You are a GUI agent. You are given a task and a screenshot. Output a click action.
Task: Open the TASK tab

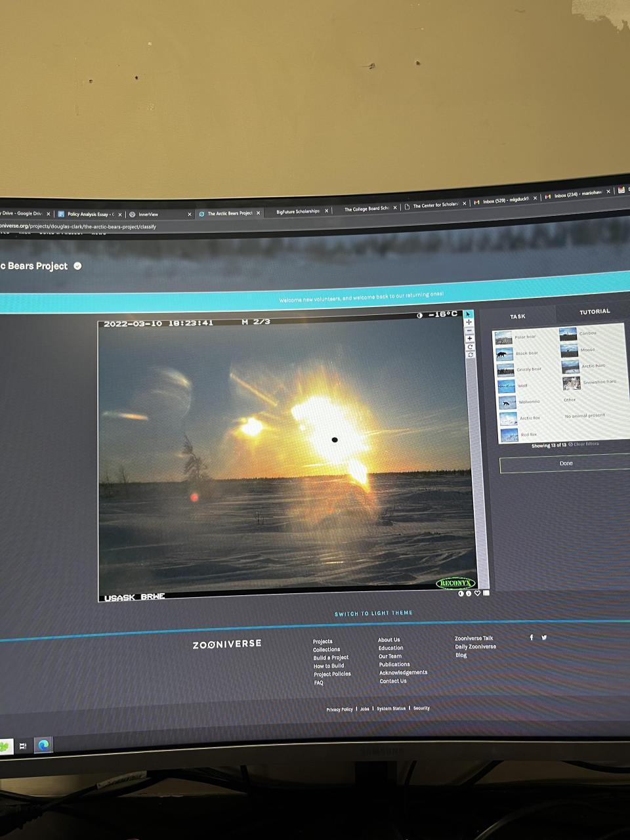coord(518,316)
